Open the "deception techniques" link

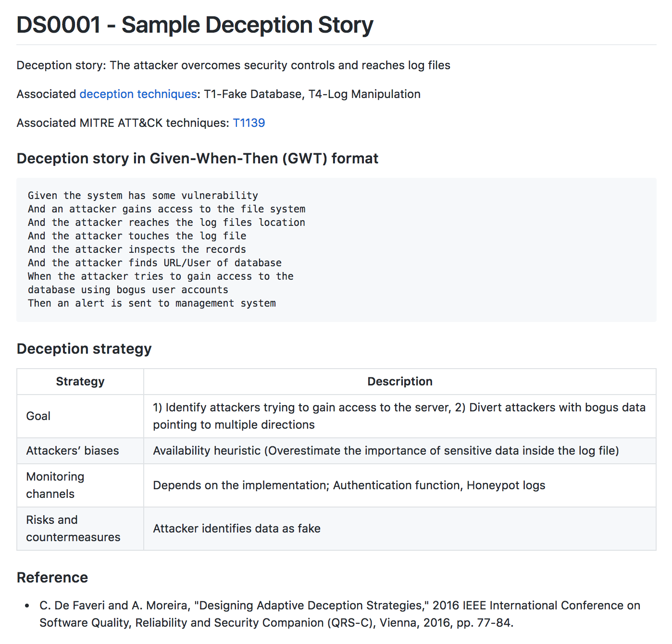[x=138, y=94]
